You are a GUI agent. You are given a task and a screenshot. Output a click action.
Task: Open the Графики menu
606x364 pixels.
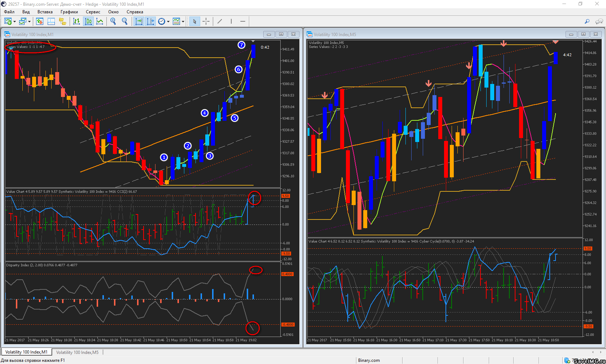click(69, 12)
